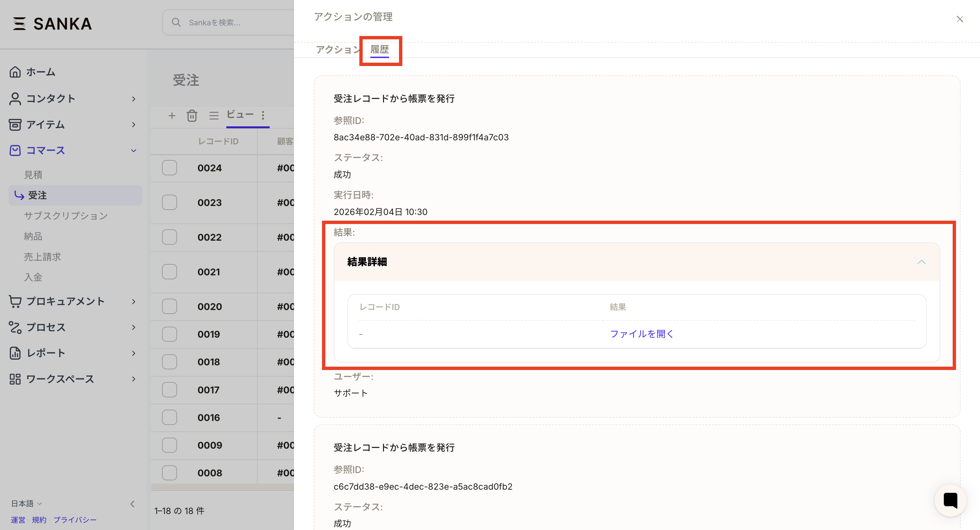Image resolution: width=980 pixels, height=530 pixels.
Task: Open the ワークスペース workspace icon
Action: [15, 379]
